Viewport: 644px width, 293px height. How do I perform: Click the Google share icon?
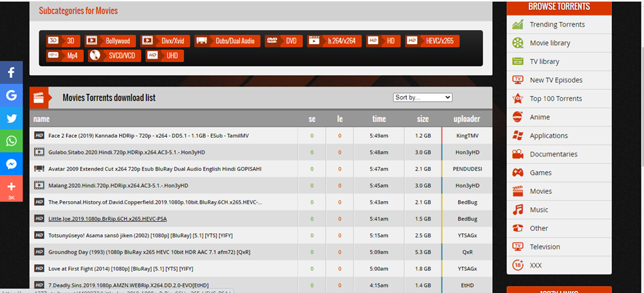click(x=11, y=95)
